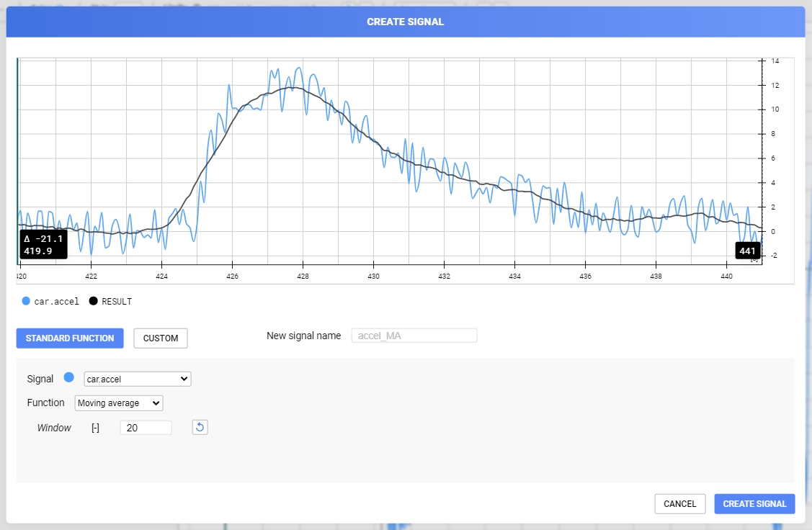This screenshot has width=812, height=530.
Task: Select the right cursor label showing 441
Action: [x=747, y=251]
